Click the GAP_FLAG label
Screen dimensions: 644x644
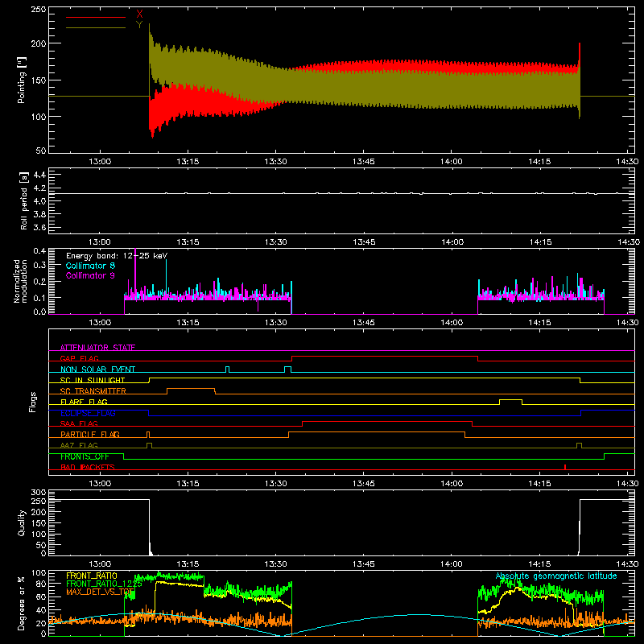[x=79, y=358]
